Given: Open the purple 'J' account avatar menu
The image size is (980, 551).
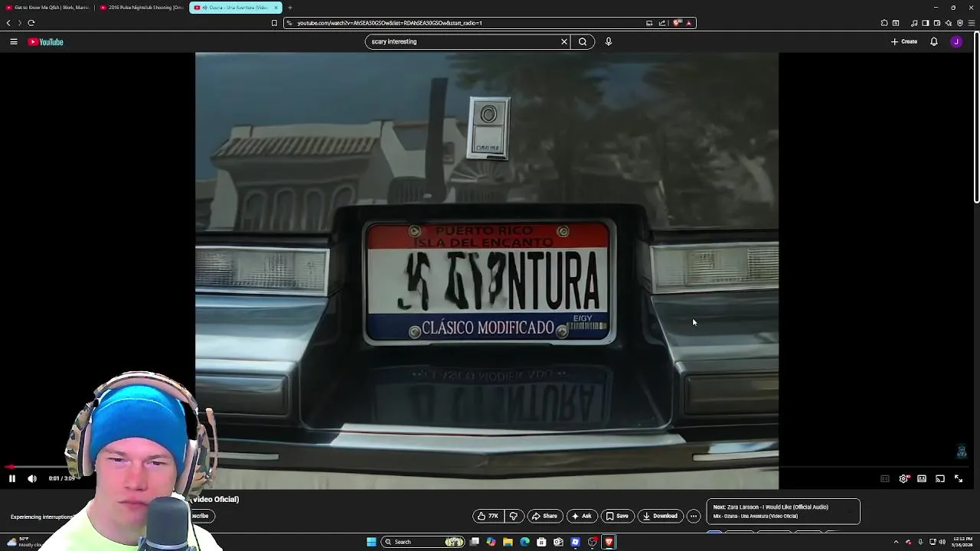Looking at the screenshot, I should pos(956,41).
